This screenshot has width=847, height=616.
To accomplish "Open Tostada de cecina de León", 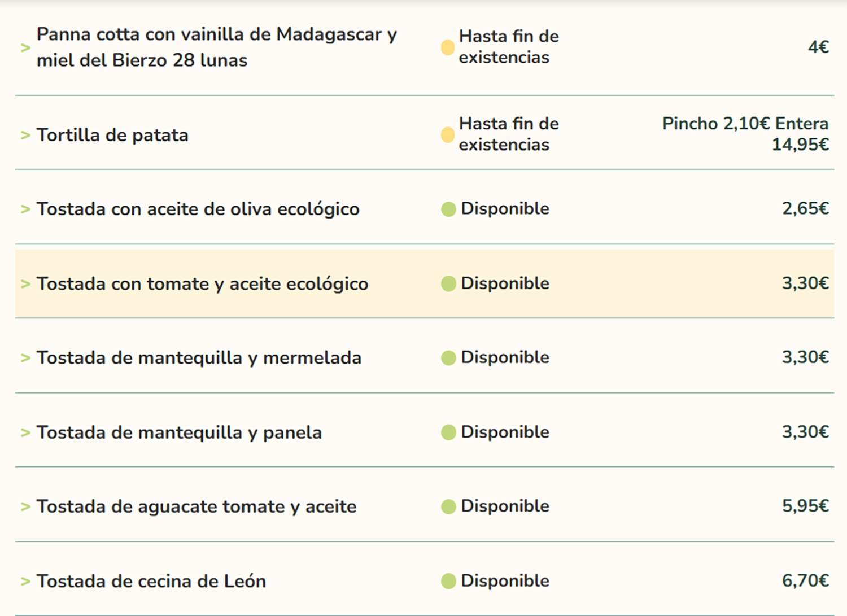I will pyautogui.click(x=151, y=581).
